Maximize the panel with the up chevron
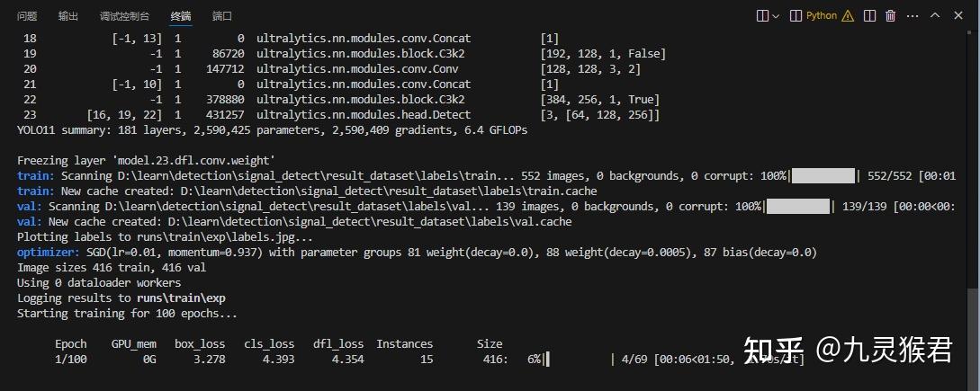The height and width of the screenshot is (391, 980). point(934,15)
